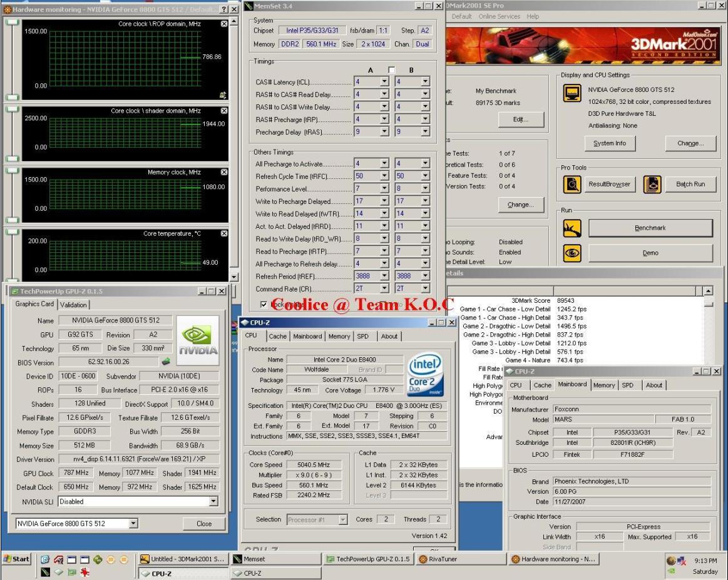Open the Online Services menu in 3DMark2001
Image resolution: width=728 pixels, height=580 pixels.
tap(499, 16)
